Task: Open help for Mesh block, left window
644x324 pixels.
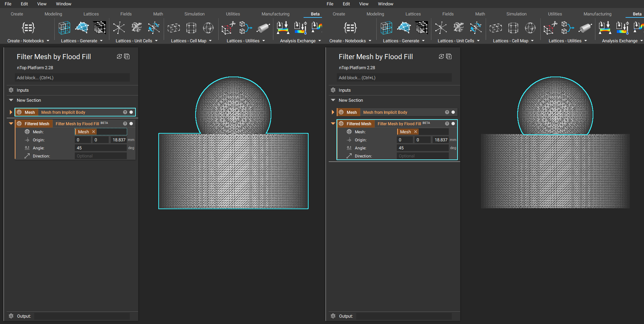Action: [125, 112]
